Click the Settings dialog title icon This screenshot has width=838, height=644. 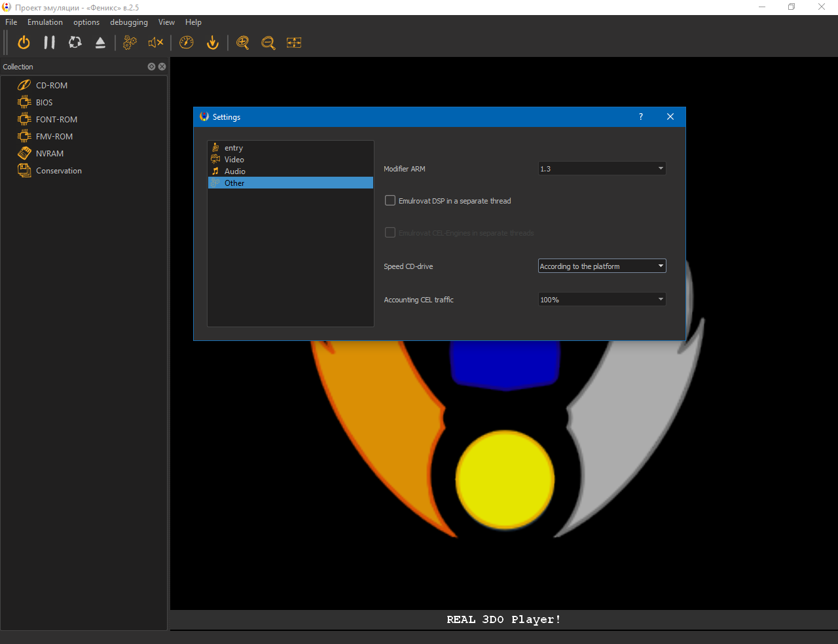(x=204, y=116)
